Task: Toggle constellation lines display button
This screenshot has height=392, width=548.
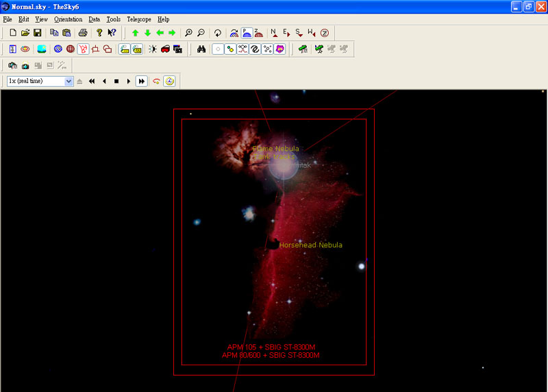Action: pos(242,49)
